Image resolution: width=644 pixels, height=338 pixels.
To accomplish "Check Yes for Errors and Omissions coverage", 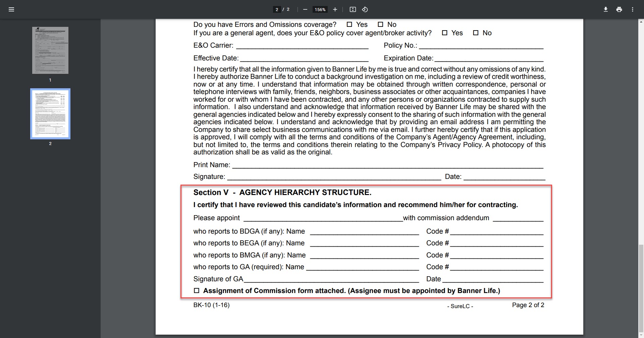I will tap(349, 24).
